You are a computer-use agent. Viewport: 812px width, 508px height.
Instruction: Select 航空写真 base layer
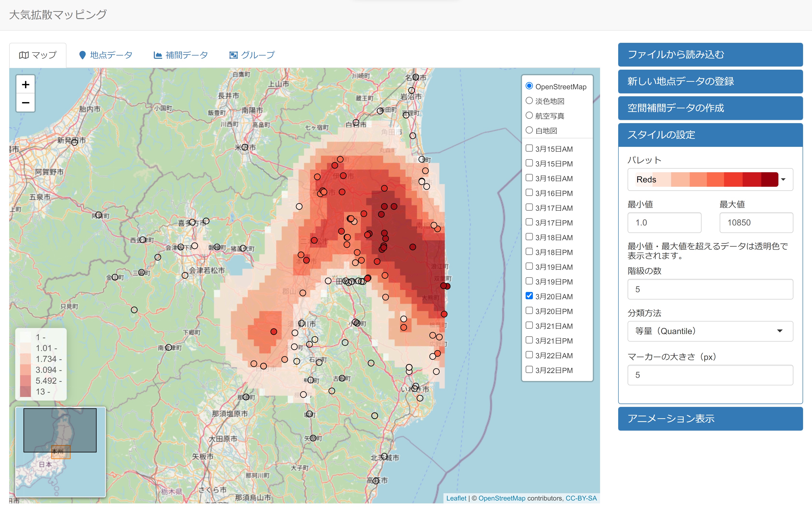coord(529,116)
